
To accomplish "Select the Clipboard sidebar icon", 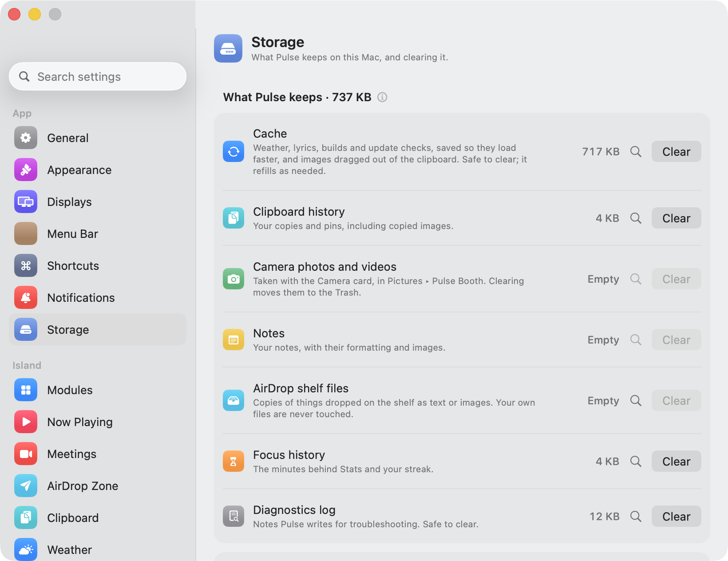I will click(26, 518).
